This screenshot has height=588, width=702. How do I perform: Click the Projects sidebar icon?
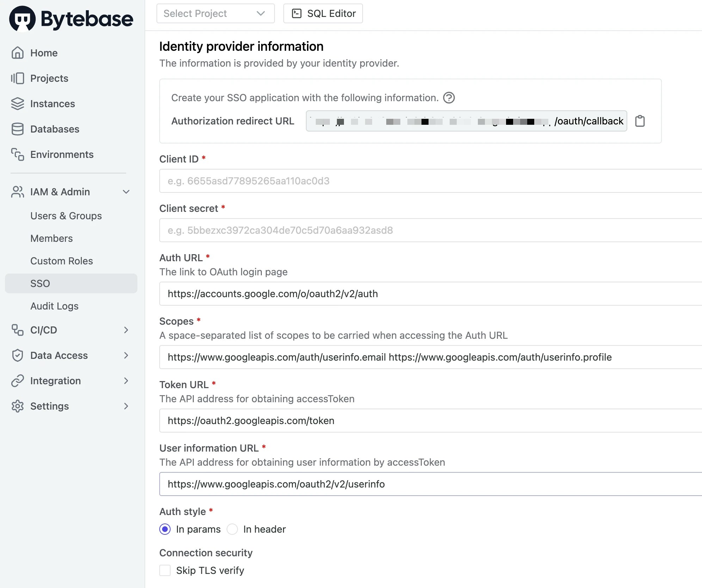pyautogui.click(x=17, y=78)
